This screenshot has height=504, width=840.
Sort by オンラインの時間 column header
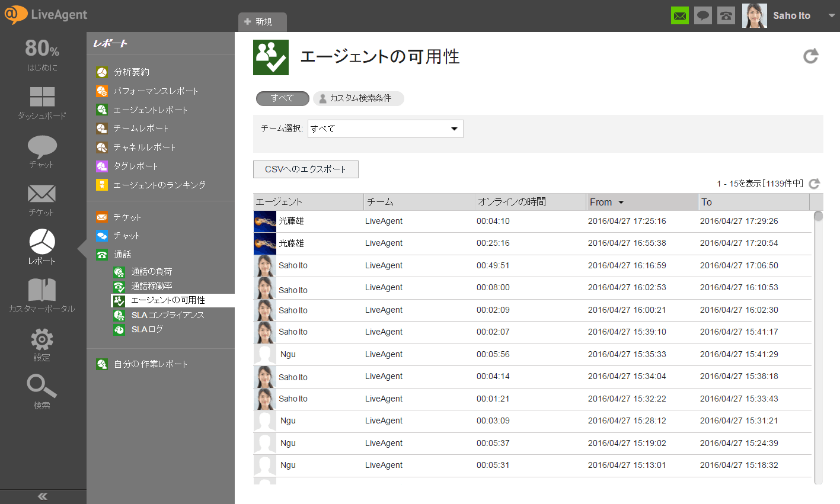click(531, 202)
